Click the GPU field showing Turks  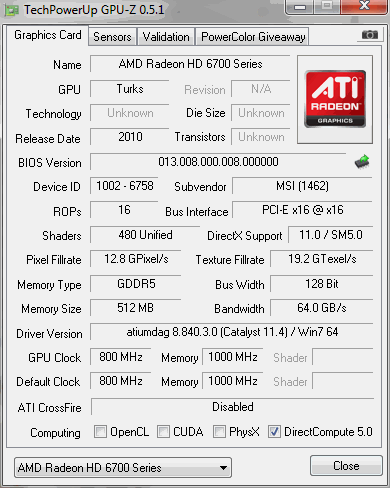[130, 89]
